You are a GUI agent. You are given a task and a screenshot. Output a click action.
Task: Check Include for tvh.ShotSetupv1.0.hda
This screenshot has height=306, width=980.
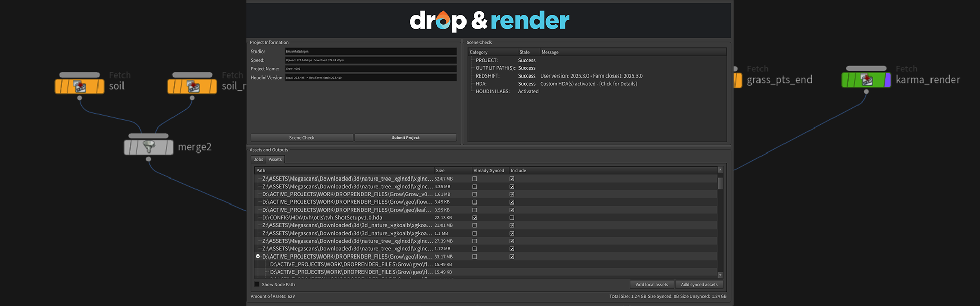click(512, 218)
